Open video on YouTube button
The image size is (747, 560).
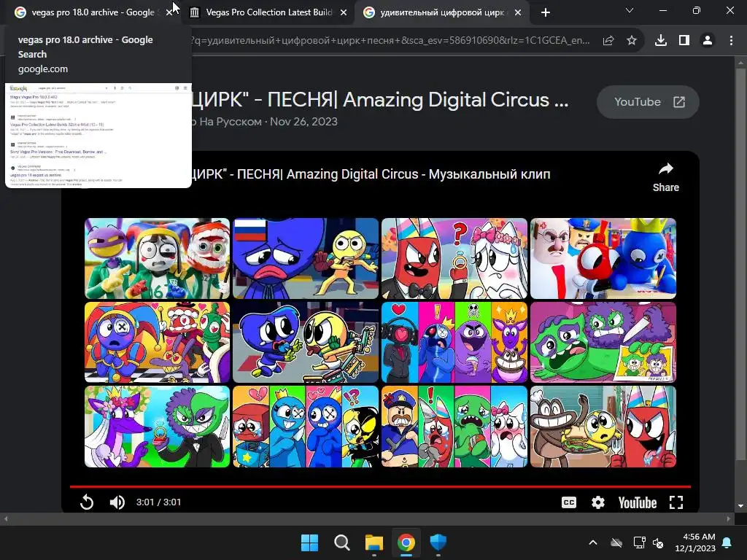(648, 102)
